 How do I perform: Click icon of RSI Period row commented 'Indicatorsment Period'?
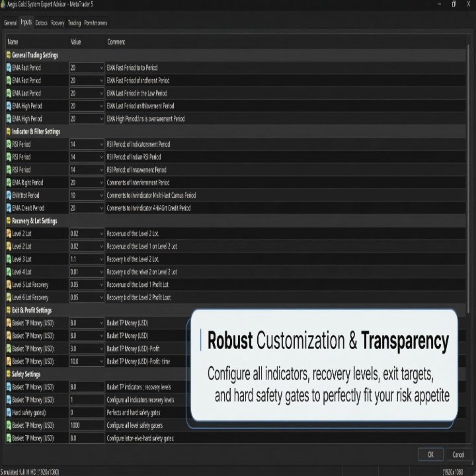coord(9,144)
